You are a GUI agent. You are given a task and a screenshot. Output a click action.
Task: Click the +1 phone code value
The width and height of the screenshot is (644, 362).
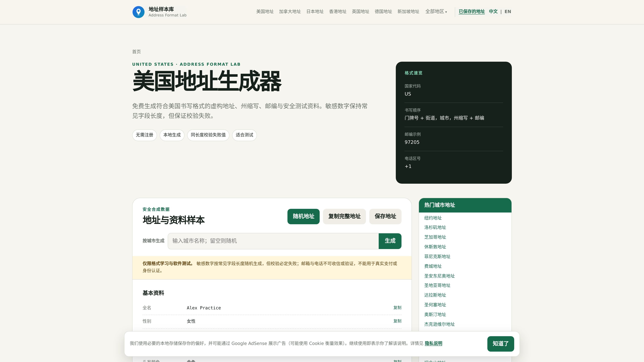click(408, 166)
